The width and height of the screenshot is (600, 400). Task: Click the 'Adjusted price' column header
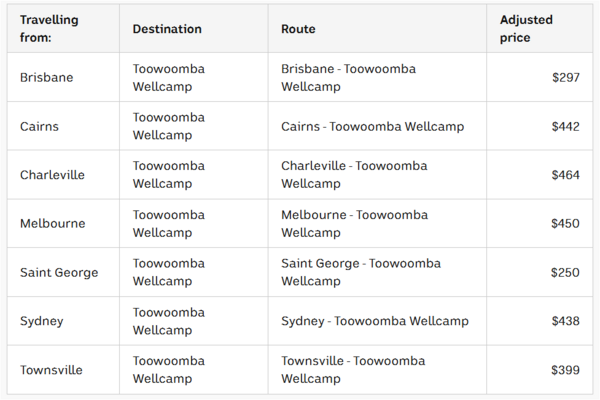526,29
